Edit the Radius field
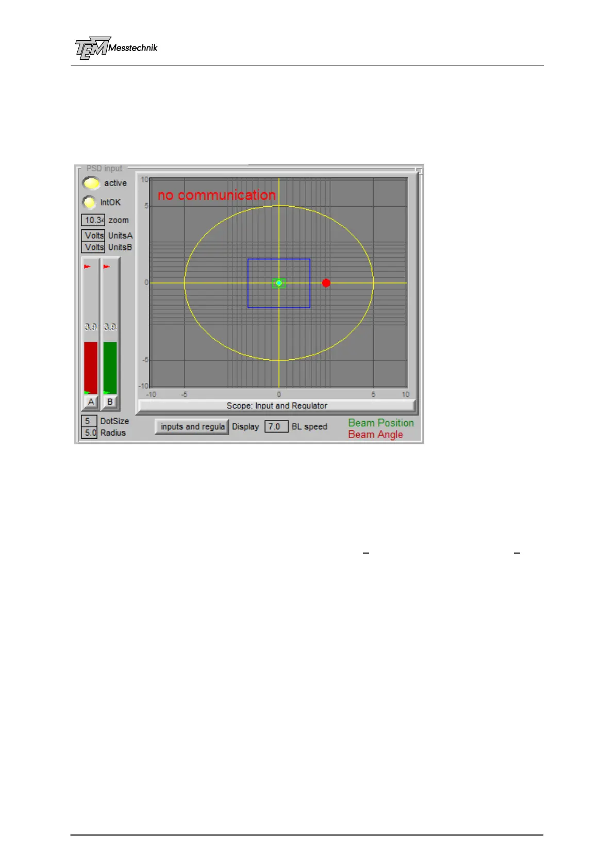Screen dimensions: 614x868 pyautogui.click(x=89, y=433)
